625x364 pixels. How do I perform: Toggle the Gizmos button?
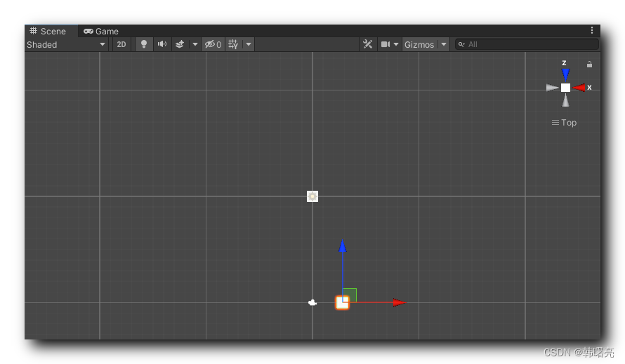[419, 45]
